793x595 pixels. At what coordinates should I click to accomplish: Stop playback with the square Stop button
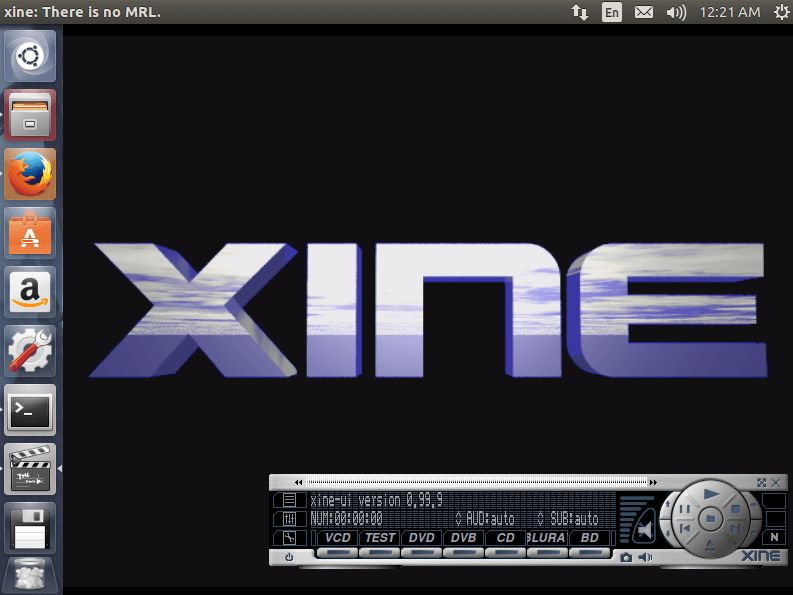click(735, 509)
